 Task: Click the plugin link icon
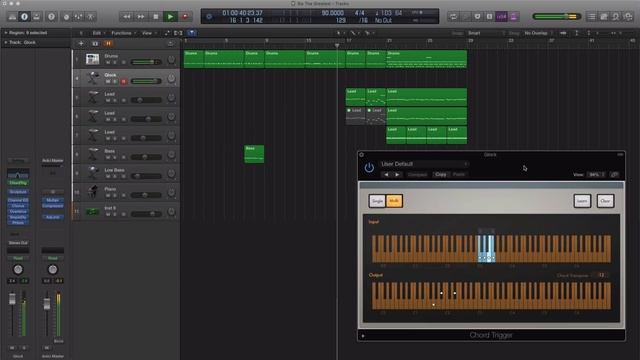tap(614, 175)
